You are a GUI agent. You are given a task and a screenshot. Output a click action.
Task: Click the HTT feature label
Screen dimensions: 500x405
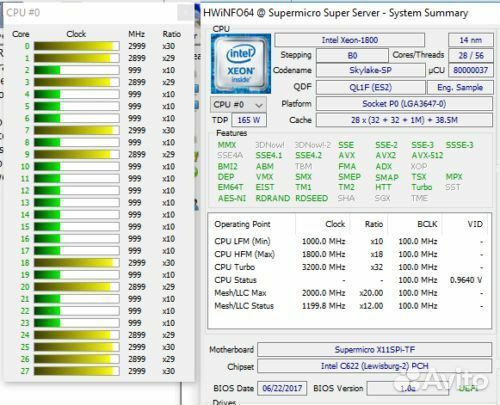(x=383, y=187)
